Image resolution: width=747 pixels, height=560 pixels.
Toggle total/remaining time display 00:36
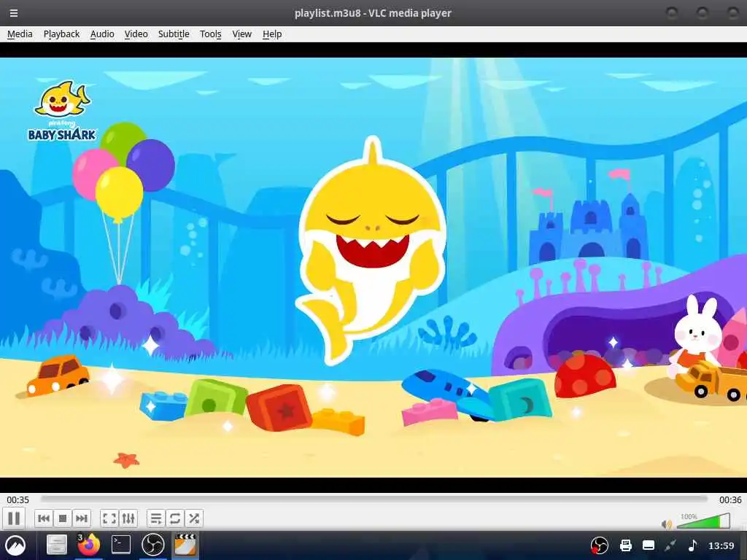(x=730, y=500)
